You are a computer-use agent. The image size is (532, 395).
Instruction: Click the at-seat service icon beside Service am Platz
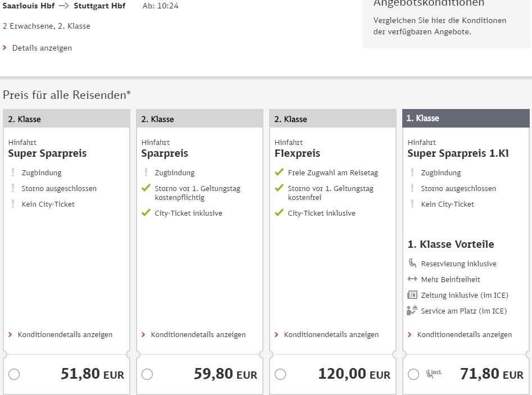[412, 310]
